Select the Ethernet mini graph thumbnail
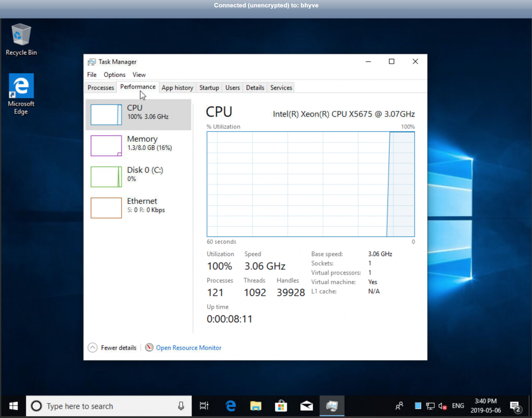Screen dimensions: 532x418 [x=106, y=208]
